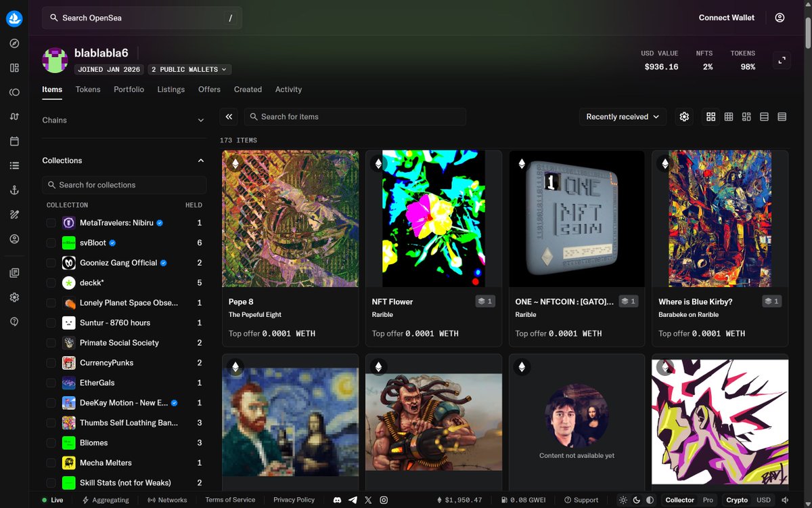Open the Activity tab
Screen dimensions: 812x508
pos(288,89)
